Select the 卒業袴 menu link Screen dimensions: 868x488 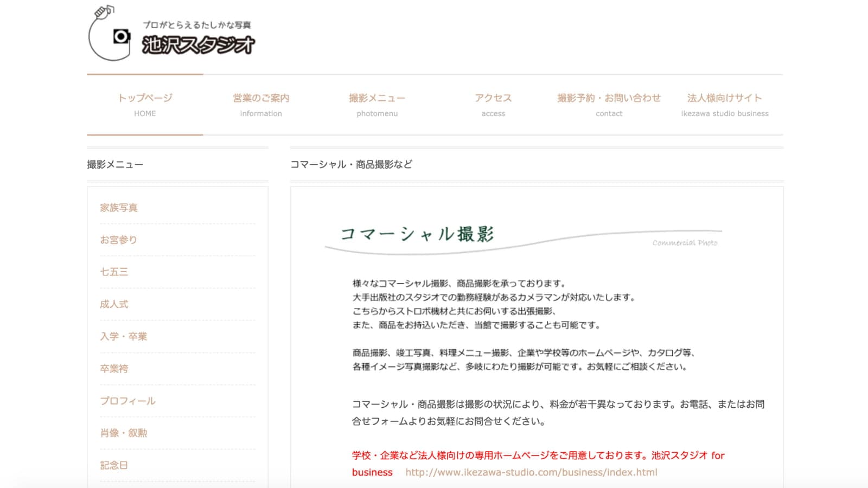(x=114, y=369)
